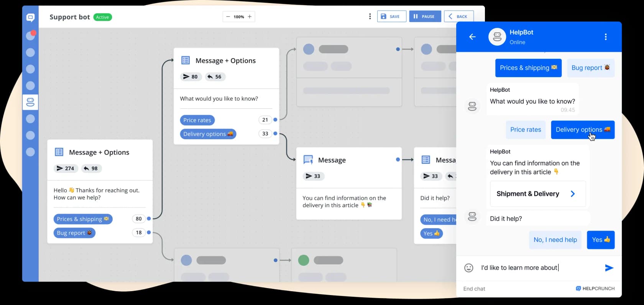The width and height of the screenshot is (644, 305).
Task: Select Prices & shipping option in first node
Action: coord(83,219)
